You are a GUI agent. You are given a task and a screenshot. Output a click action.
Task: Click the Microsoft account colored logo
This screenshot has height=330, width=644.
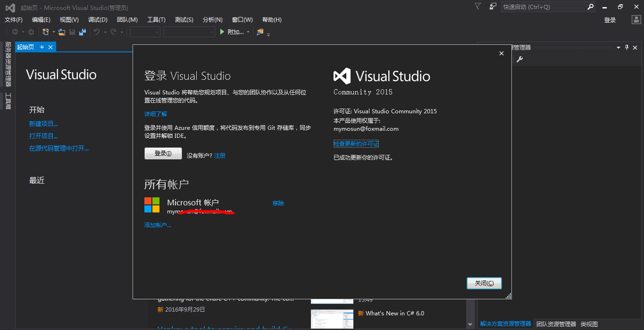click(152, 205)
